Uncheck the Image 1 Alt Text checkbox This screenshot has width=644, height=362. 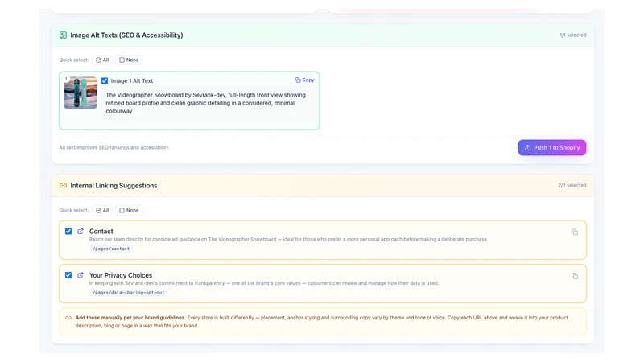coord(105,81)
